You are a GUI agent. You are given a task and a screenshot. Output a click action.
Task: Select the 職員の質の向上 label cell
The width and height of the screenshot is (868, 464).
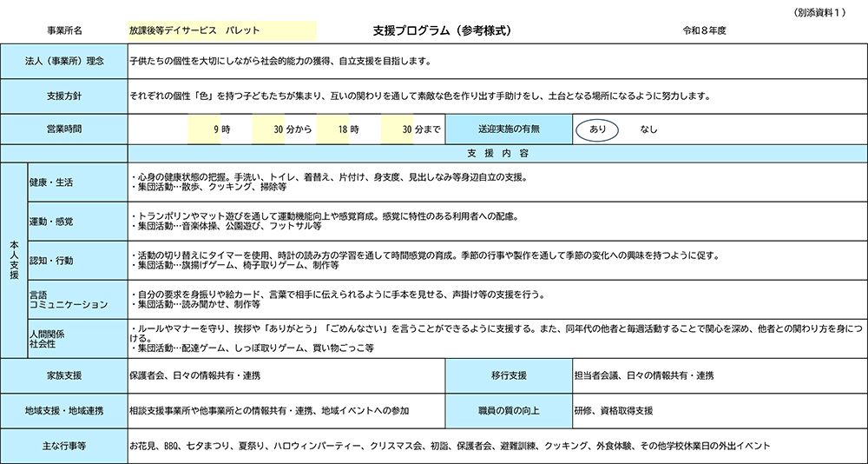click(x=508, y=410)
